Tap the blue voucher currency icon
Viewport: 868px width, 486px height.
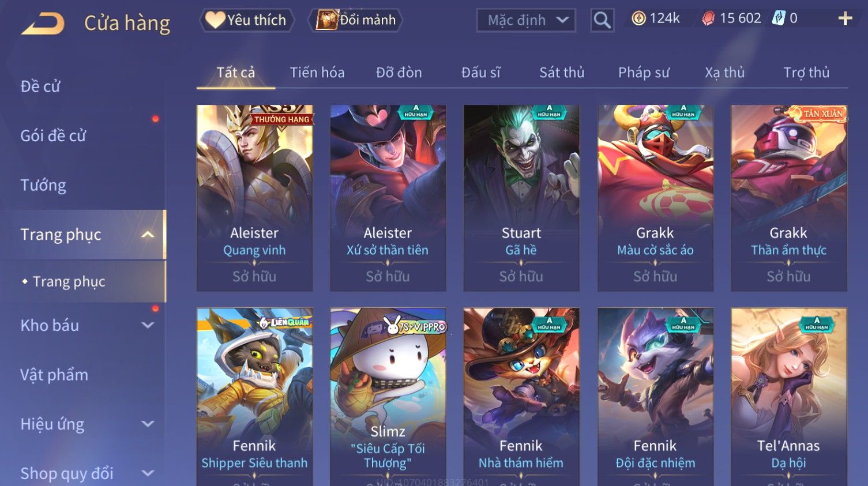point(779,18)
